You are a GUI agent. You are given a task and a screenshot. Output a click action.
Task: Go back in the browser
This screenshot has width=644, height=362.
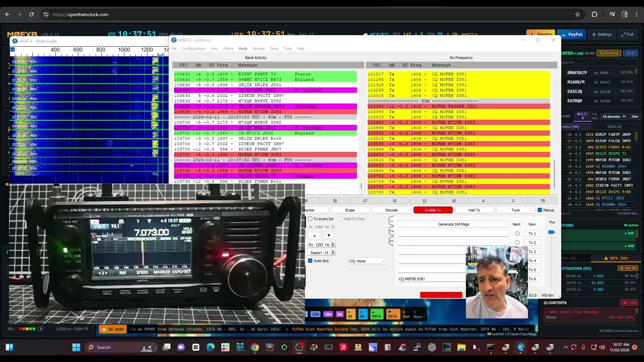pos(8,15)
